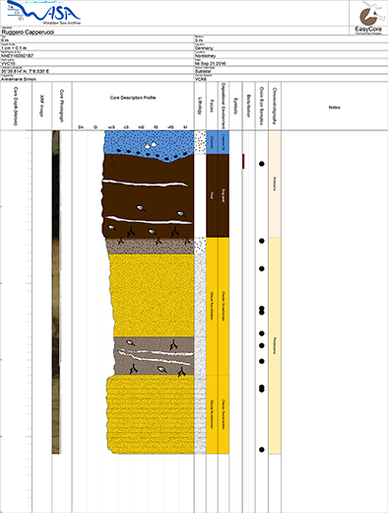Click the Notes column header

pyautogui.click(x=334, y=107)
